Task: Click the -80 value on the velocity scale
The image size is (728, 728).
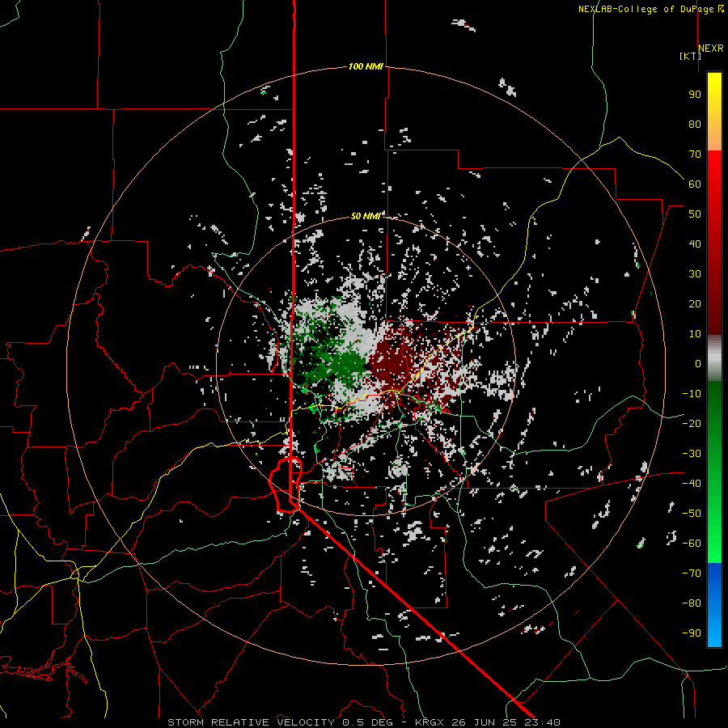Action: (x=692, y=603)
